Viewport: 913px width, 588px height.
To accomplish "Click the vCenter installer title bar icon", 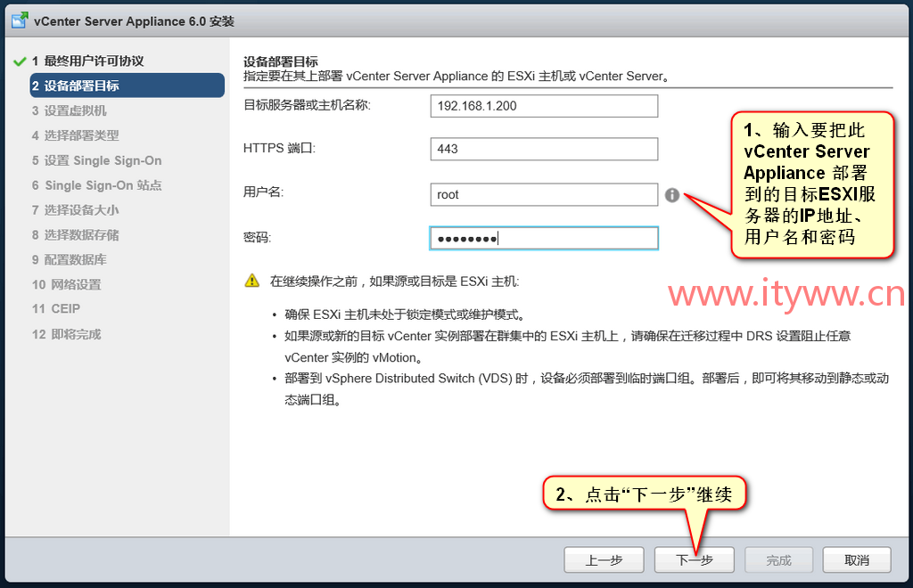I will click(20, 21).
